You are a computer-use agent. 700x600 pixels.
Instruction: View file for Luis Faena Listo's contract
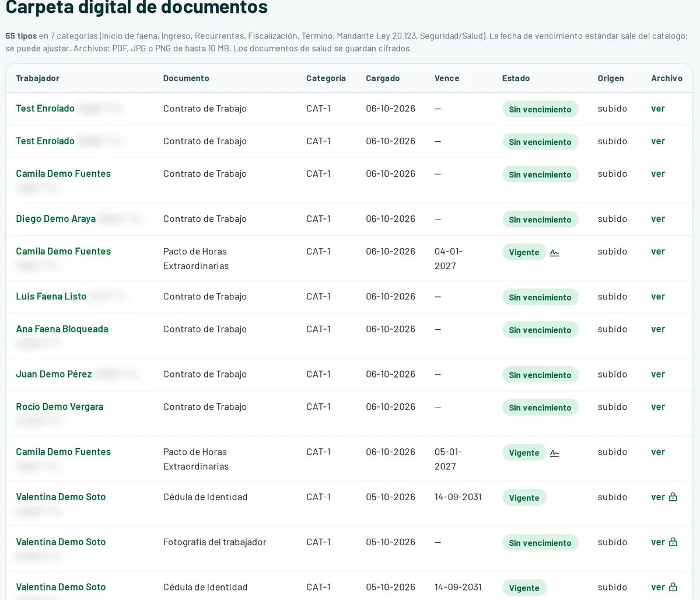click(x=658, y=296)
